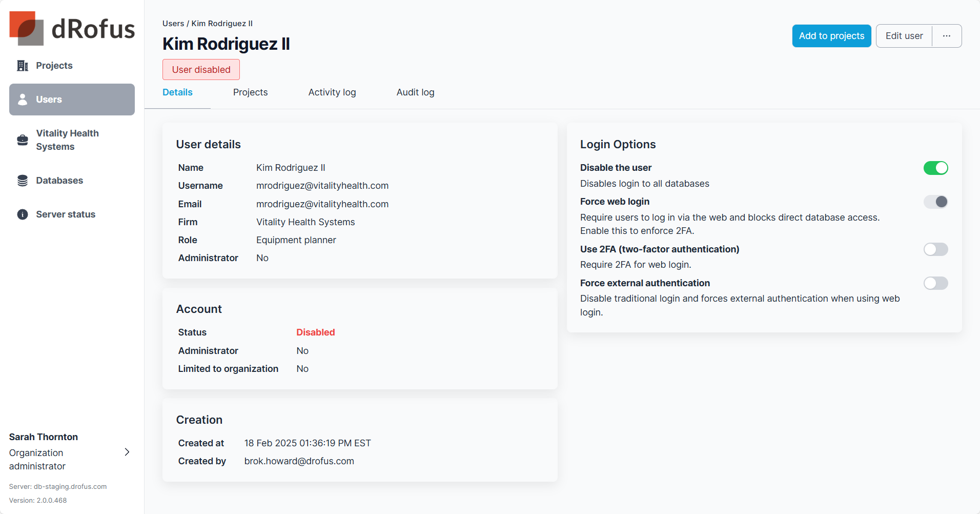Go to Users breadcrumb link
Image resolution: width=980 pixels, height=514 pixels.
click(x=173, y=24)
